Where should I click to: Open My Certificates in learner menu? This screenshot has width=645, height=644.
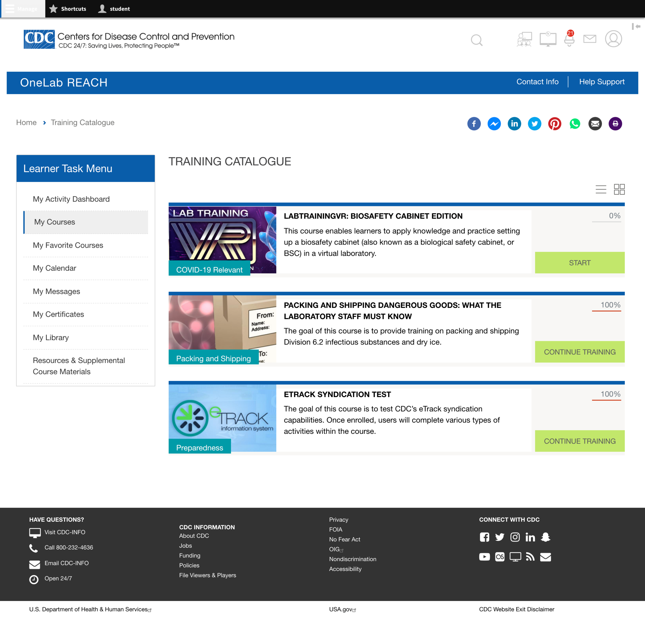point(58,314)
